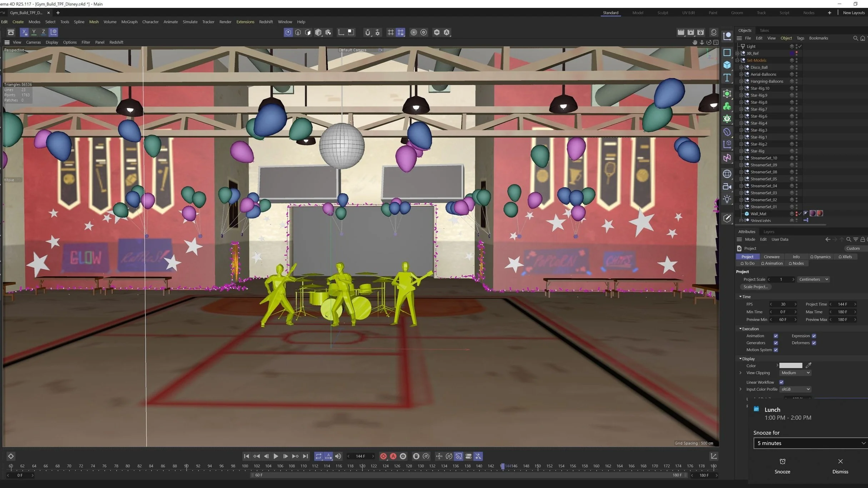Viewport: 868px width, 488px height.
Task: Toggle timeline sound playback icon
Action: point(338,456)
